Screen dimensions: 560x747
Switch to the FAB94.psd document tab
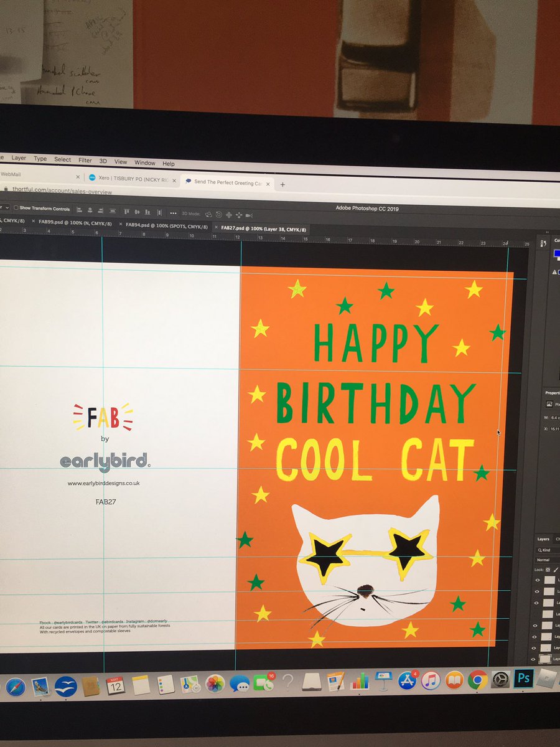(166, 225)
